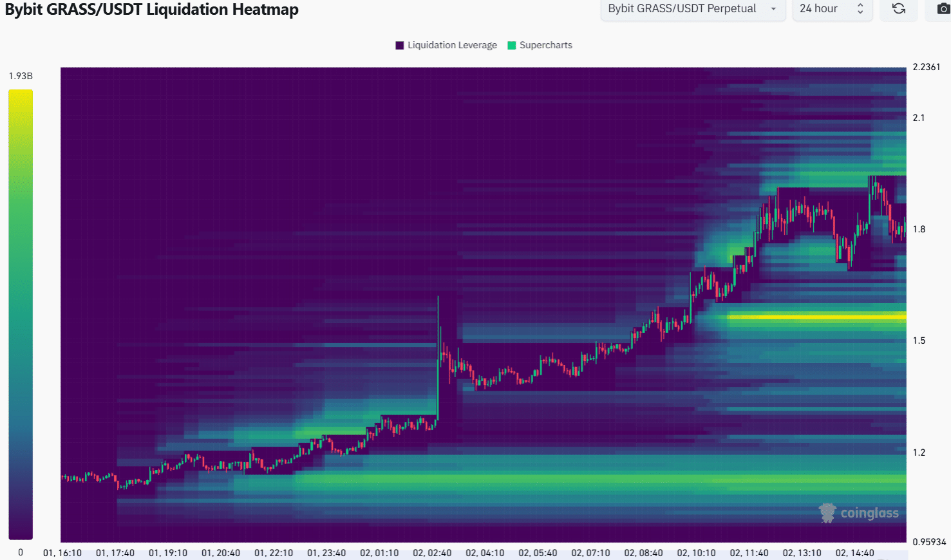Viewport: 951px width, 560px height.
Task: Click the 0 label below the color scale
Action: click(x=21, y=552)
